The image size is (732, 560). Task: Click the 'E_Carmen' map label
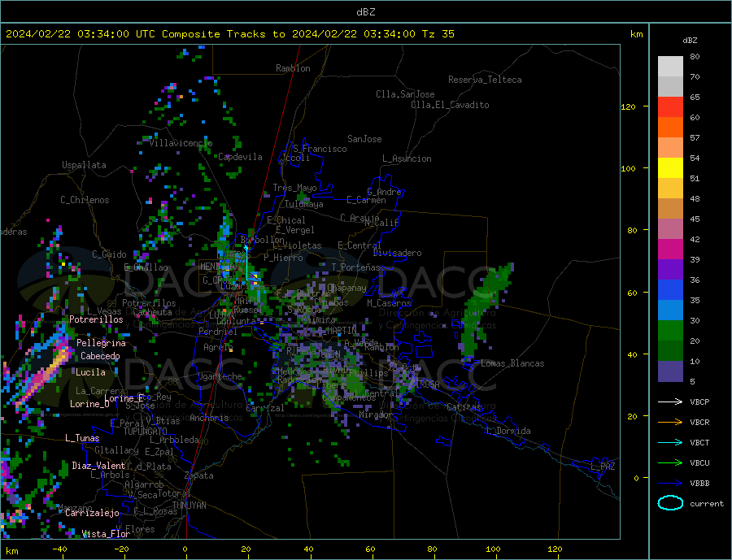(x=366, y=200)
